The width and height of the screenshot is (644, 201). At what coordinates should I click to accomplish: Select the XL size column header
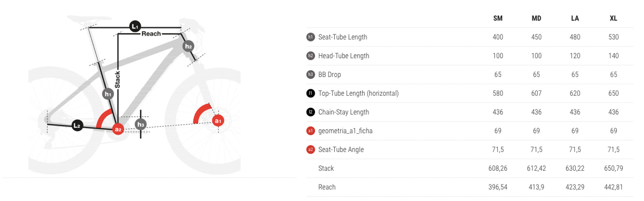[613, 18]
